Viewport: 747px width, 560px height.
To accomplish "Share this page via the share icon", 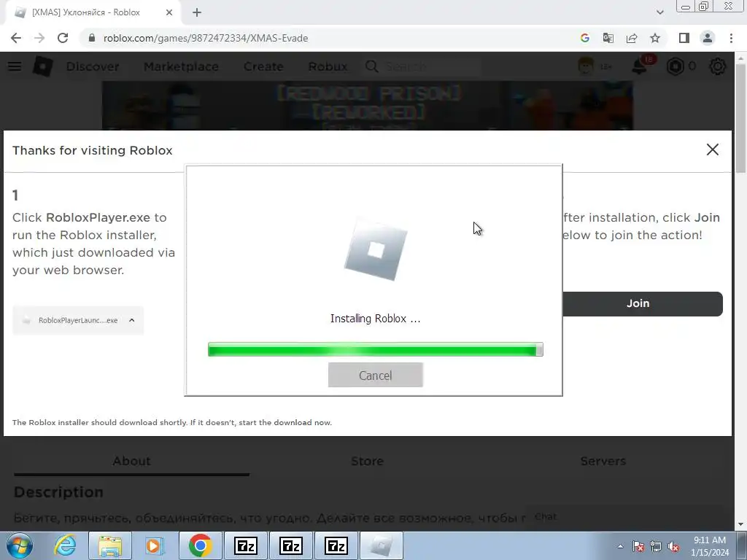I will pyautogui.click(x=632, y=38).
